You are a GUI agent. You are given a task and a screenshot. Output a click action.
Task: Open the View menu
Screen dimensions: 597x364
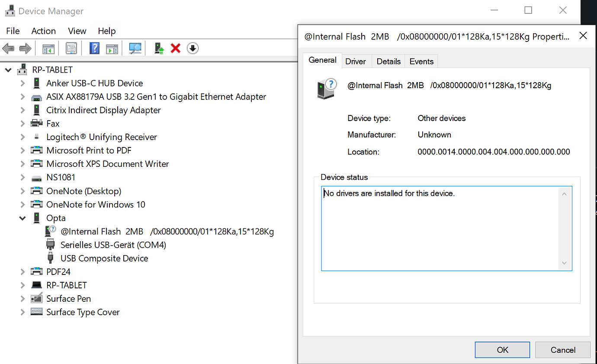(x=77, y=31)
